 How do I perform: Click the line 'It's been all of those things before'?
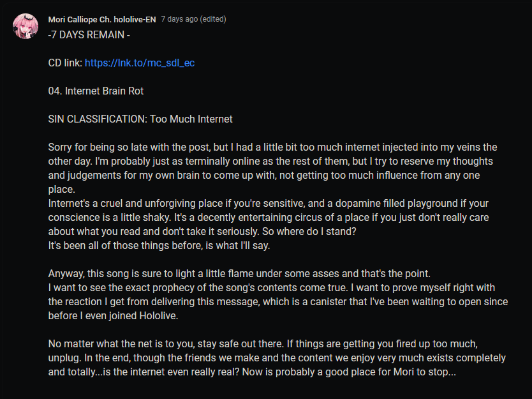coord(159,246)
